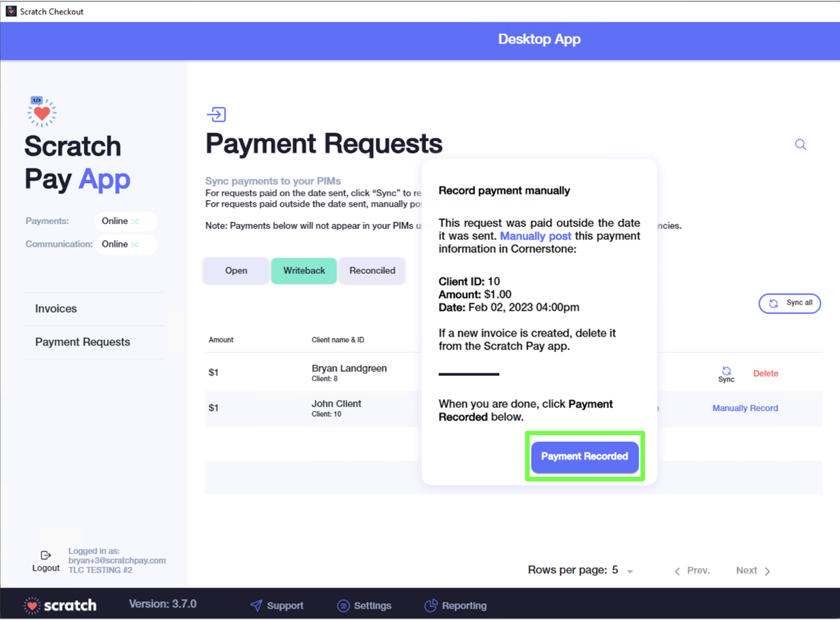Delete Bryan Landgreen's payment request

click(765, 374)
